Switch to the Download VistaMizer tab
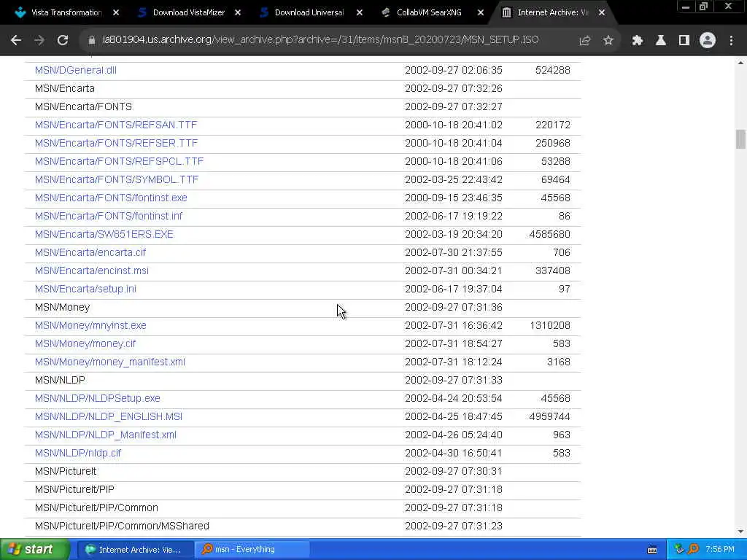The width and height of the screenshot is (747, 560). click(x=188, y=12)
